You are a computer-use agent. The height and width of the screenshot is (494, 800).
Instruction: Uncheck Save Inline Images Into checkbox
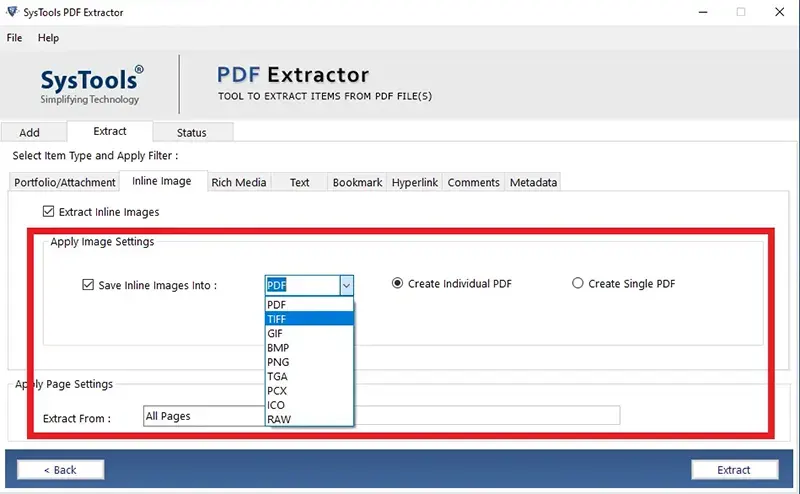tap(88, 285)
